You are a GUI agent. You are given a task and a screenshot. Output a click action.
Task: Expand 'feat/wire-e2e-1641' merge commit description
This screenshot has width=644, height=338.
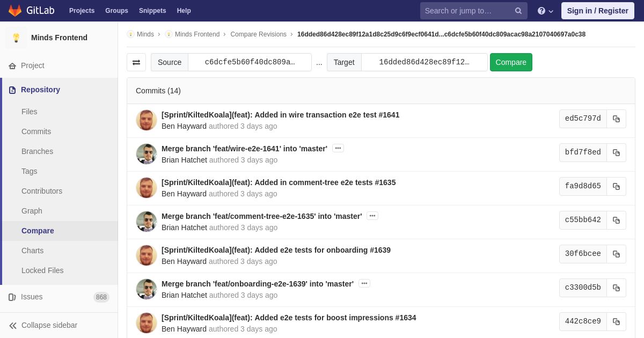click(338, 148)
